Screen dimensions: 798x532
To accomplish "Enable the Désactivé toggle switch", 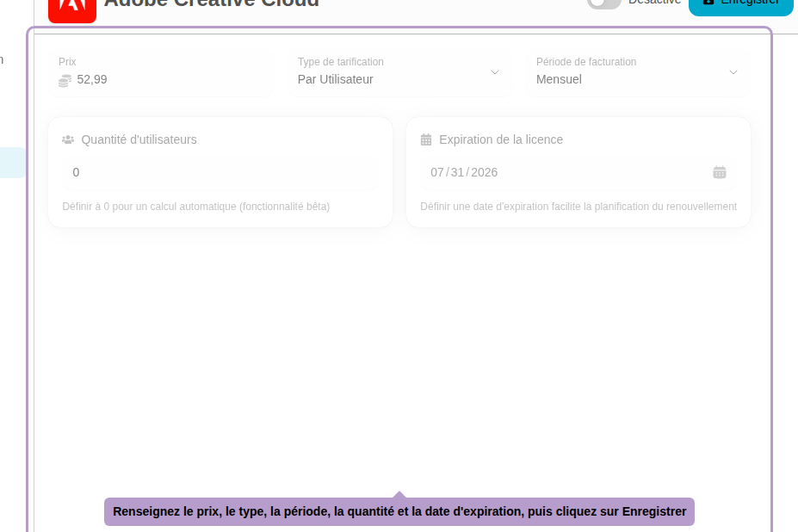I will [604, 3].
